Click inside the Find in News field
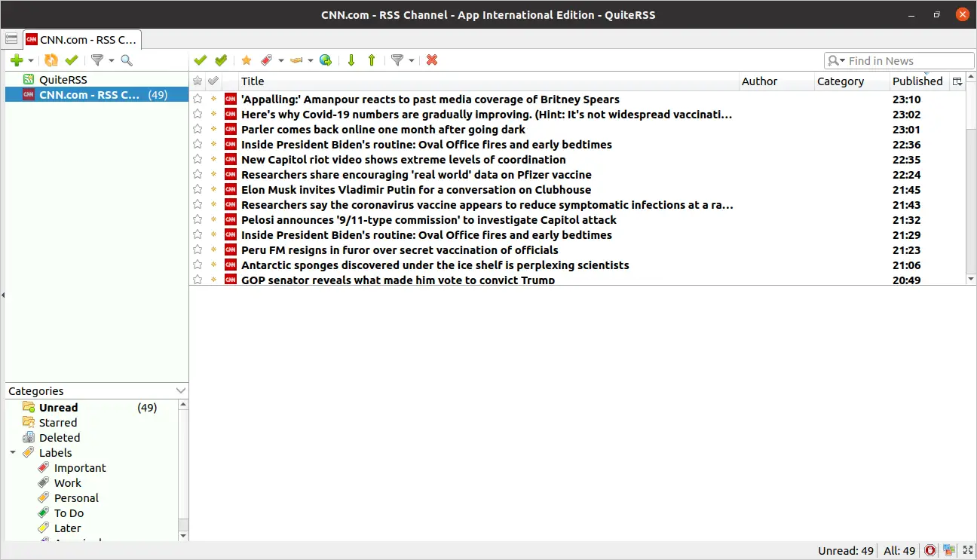Image resolution: width=977 pixels, height=560 pixels. point(908,61)
